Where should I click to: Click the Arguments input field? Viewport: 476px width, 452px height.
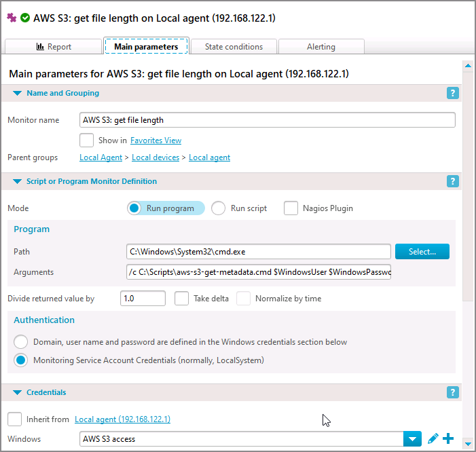point(258,271)
